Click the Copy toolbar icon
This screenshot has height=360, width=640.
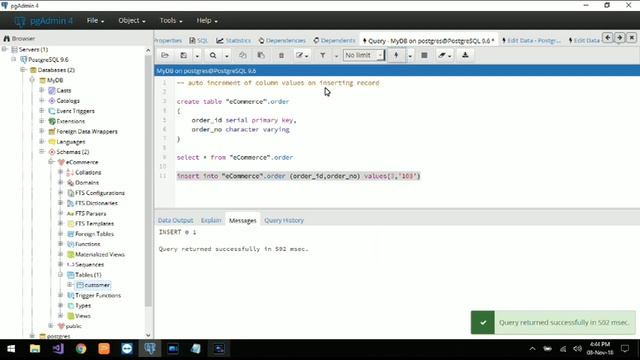(x=242, y=55)
